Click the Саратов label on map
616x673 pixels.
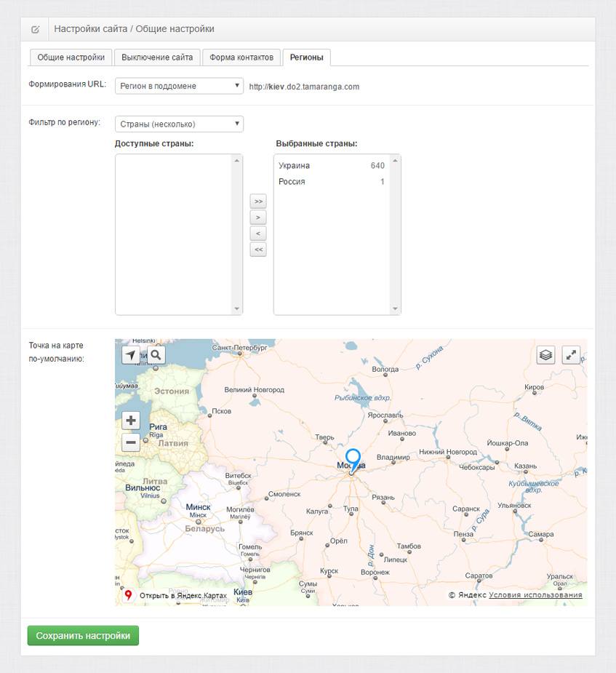tap(479, 576)
